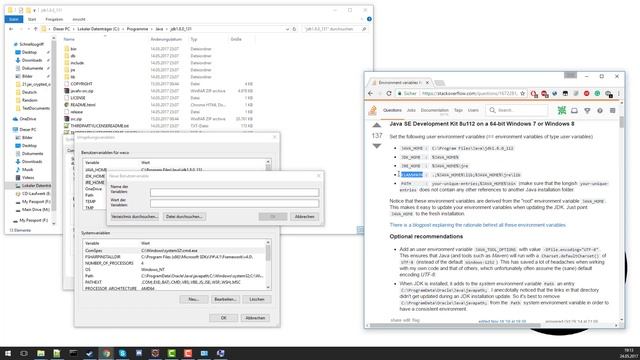The image size is (640, 360).
Task: Open 'OneDrive' in the navigation pane
Action: 27,119
